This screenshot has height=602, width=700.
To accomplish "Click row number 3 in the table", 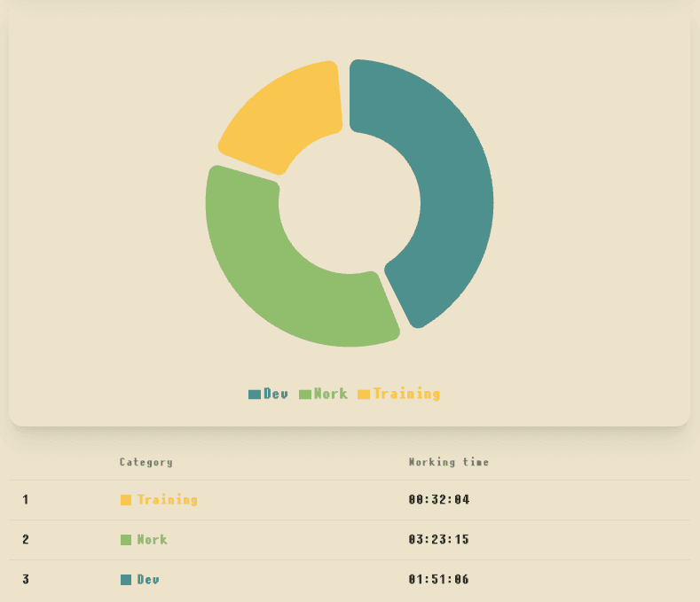I will (26, 579).
